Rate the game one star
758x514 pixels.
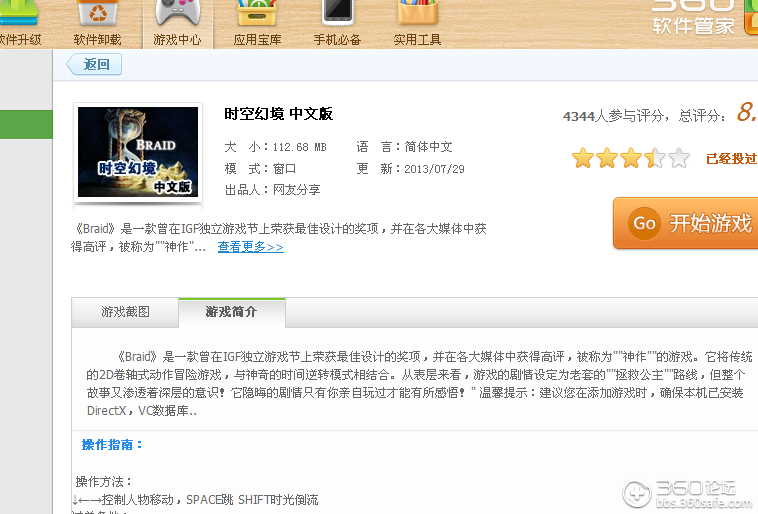583,158
